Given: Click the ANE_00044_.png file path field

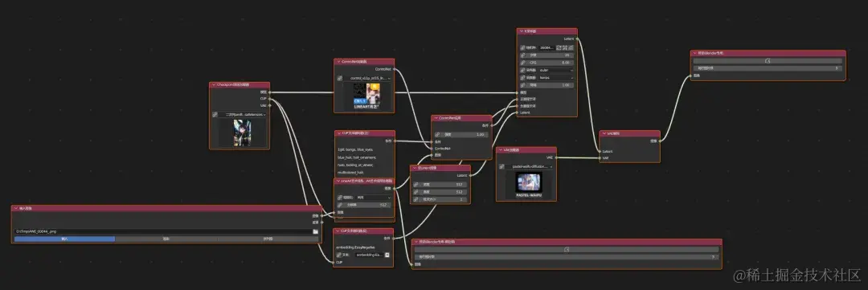Looking at the screenshot, I should [x=163, y=231].
